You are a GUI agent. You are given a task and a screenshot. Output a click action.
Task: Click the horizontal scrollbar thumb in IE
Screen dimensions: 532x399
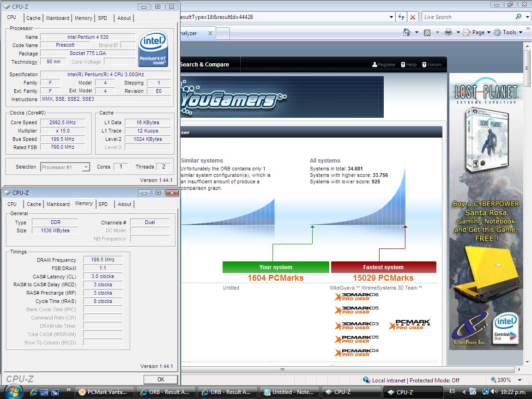(282, 369)
